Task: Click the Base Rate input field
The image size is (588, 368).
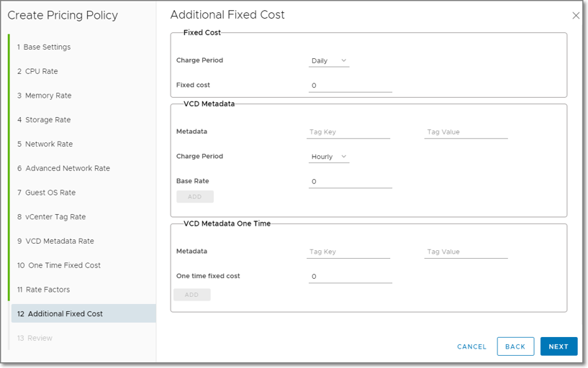Action: point(350,182)
